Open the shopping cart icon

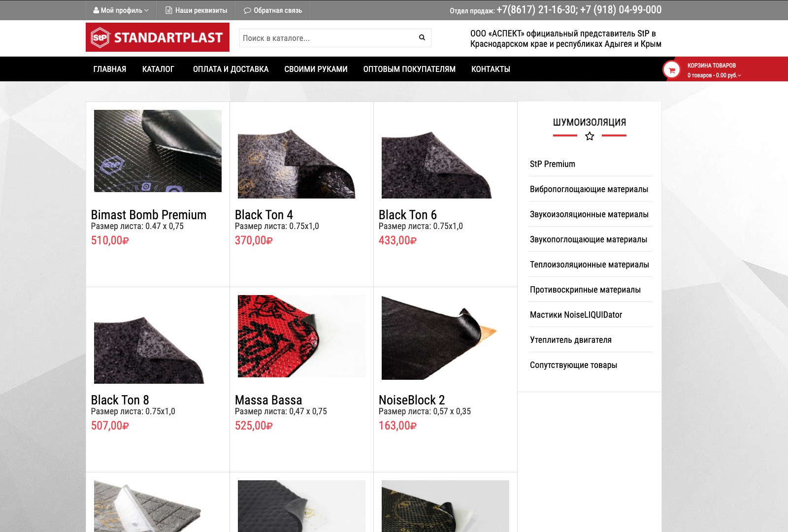click(x=671, y=70)
